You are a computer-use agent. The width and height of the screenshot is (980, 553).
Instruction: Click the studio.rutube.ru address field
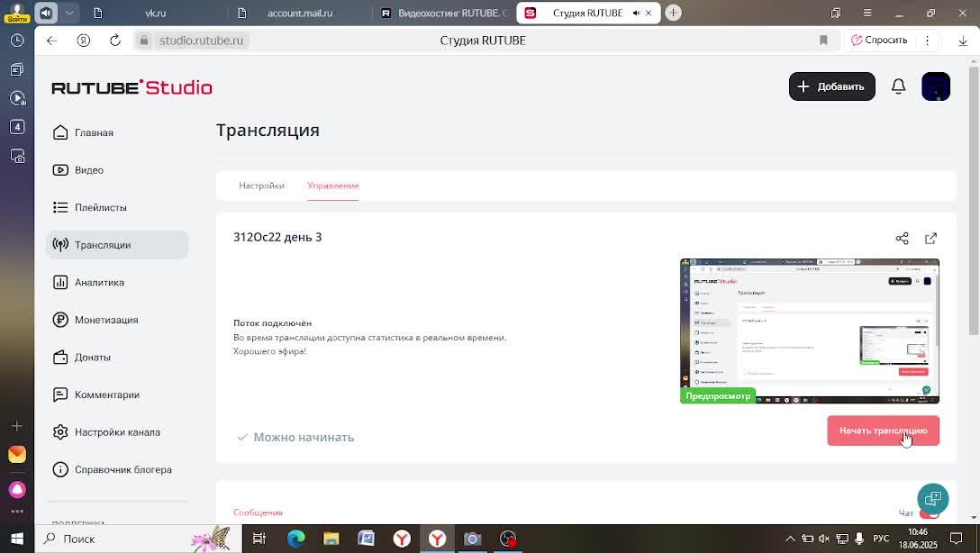click(x=201, y=41)
